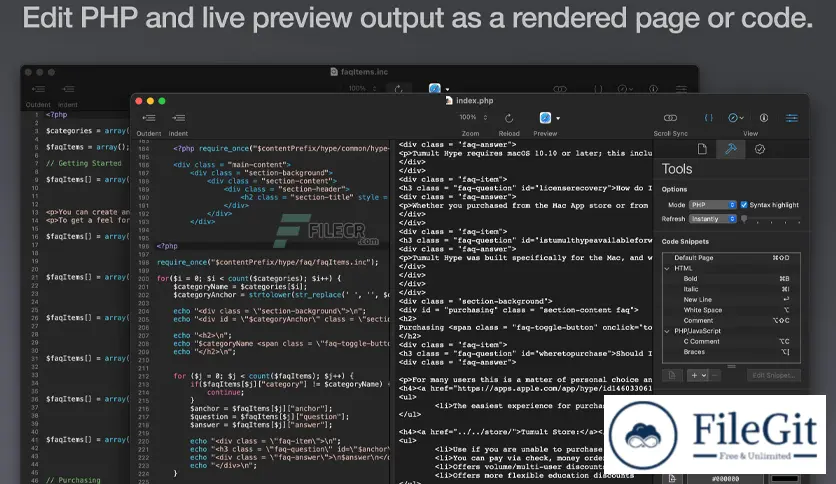The height and width of the screenshot is (484, 836).
Task: Click Indent icon in index.php window
Action: tap(179, 118)
